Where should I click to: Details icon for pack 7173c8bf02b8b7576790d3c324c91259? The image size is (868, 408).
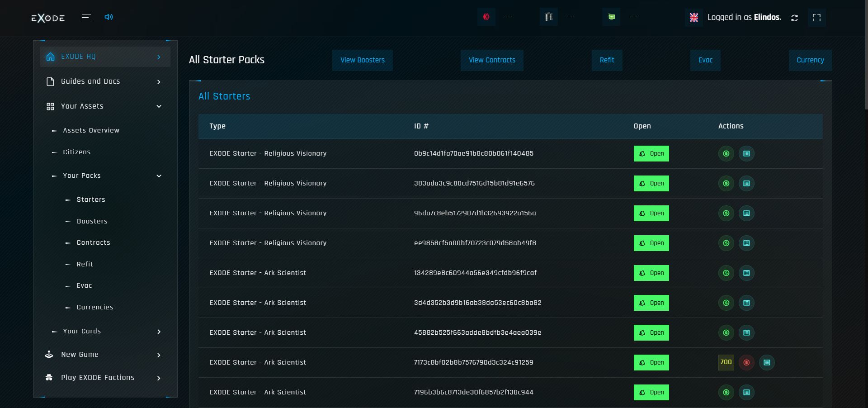point(767,363)
